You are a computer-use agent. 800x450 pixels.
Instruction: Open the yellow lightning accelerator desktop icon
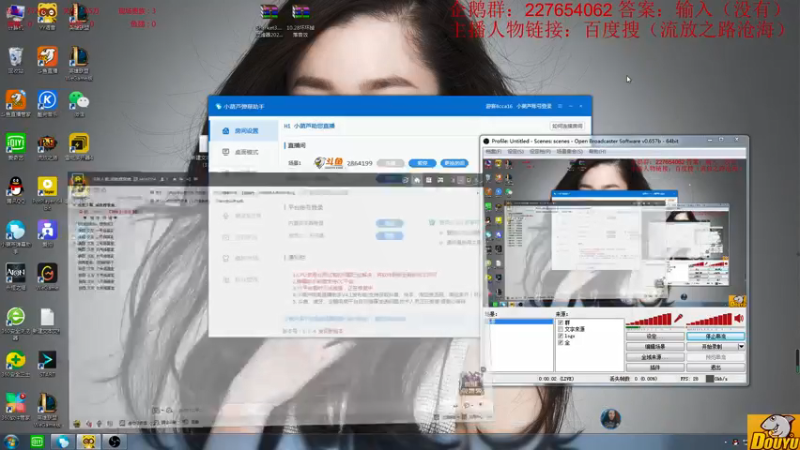click(x=79, y=144)
